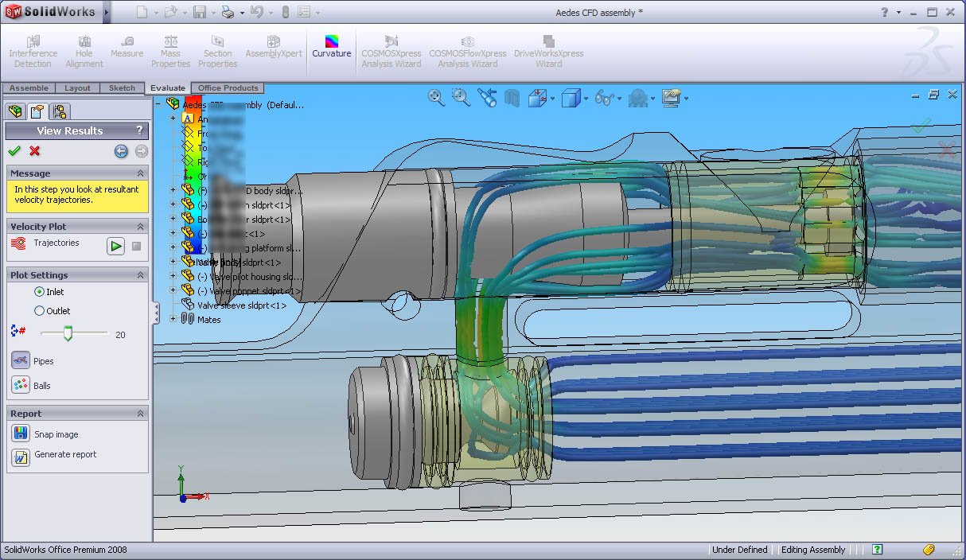Screen dimensions: 966x560
Task: Click the Generate report icon
Action: (x=21, y=457)
